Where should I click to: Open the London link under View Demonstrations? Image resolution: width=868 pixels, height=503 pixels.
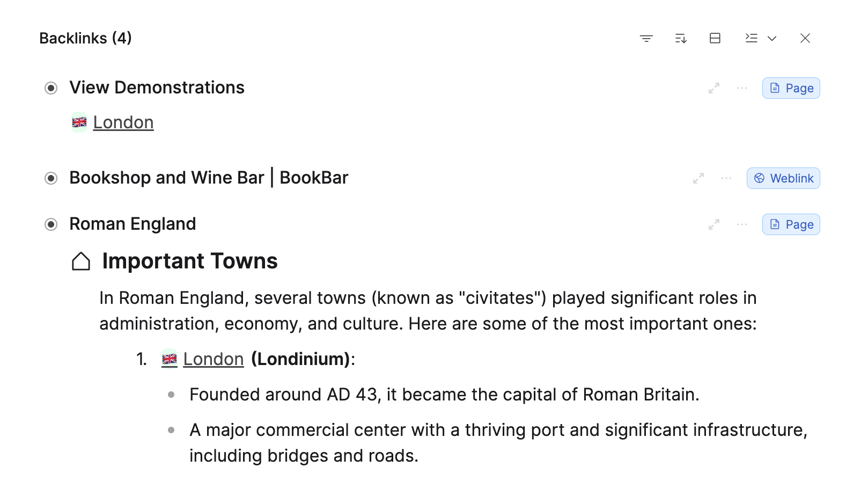pos(123,122)
